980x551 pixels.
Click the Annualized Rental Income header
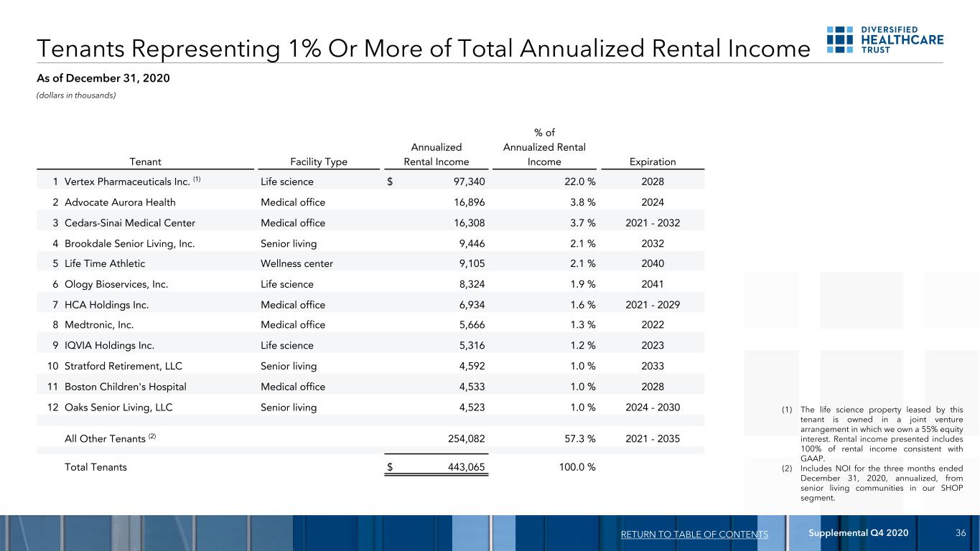click(x=437, y=154)
